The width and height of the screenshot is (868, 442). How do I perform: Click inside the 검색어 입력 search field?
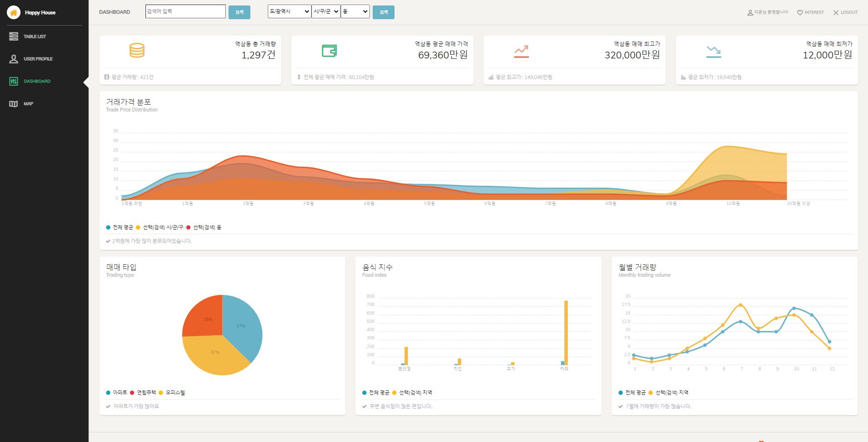[185, 11]
